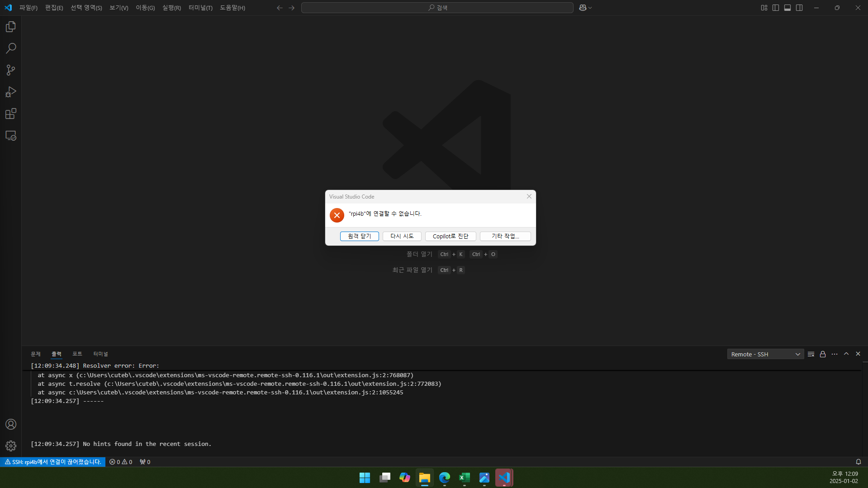The height and width of the screenshot is (488, 868).
Task: Toggle the secondary side bar
Action: 799,8
